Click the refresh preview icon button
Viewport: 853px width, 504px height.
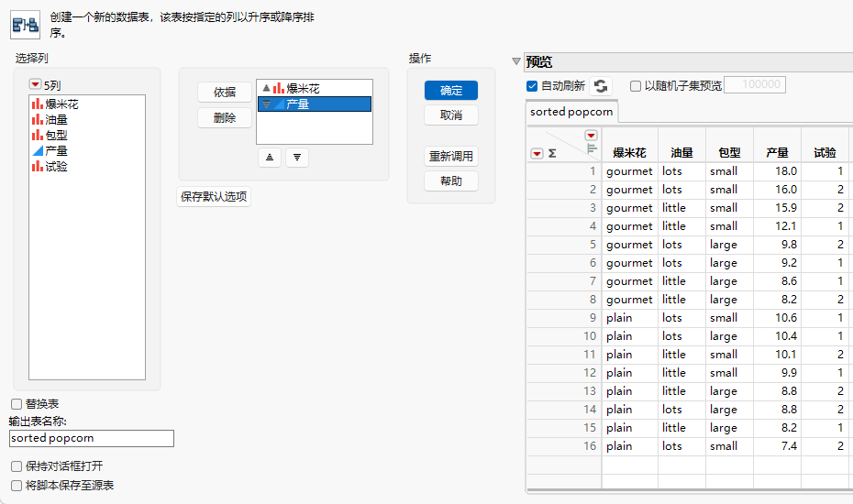click(x=601, y=86)
